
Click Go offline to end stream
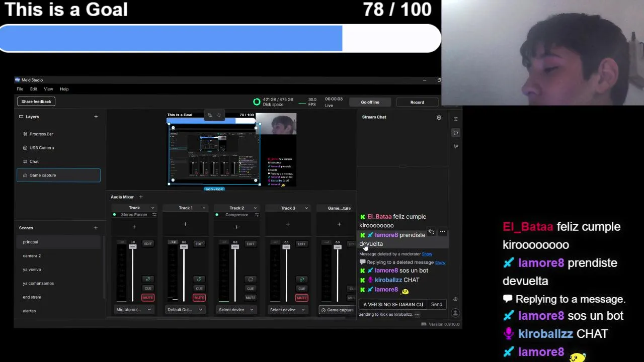(370, 102)
